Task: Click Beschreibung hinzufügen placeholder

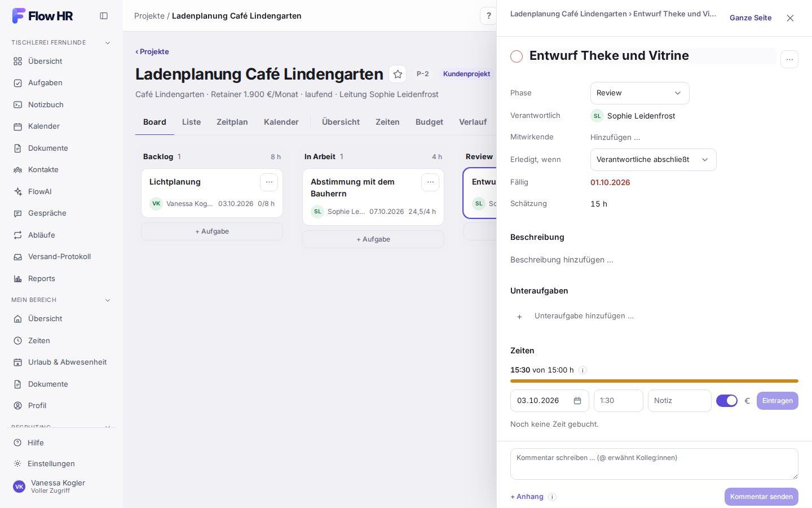Action: 562,260
